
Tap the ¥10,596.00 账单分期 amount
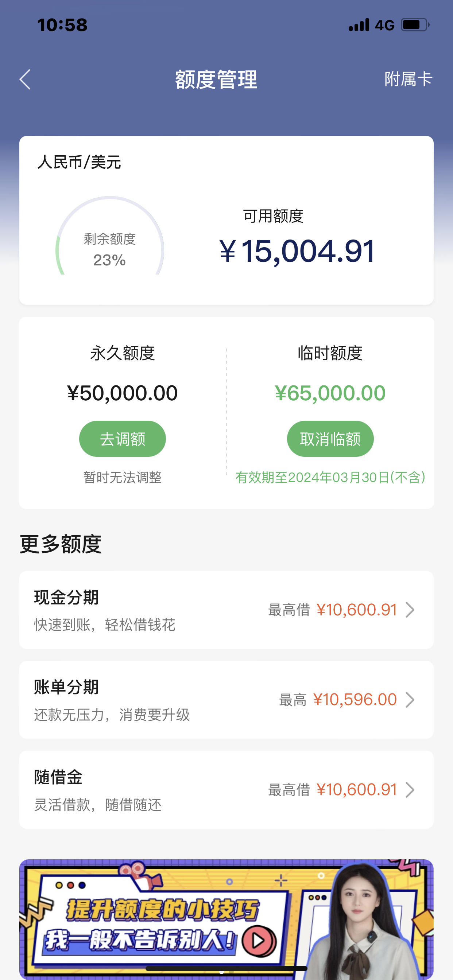click(x=355, y=700)
